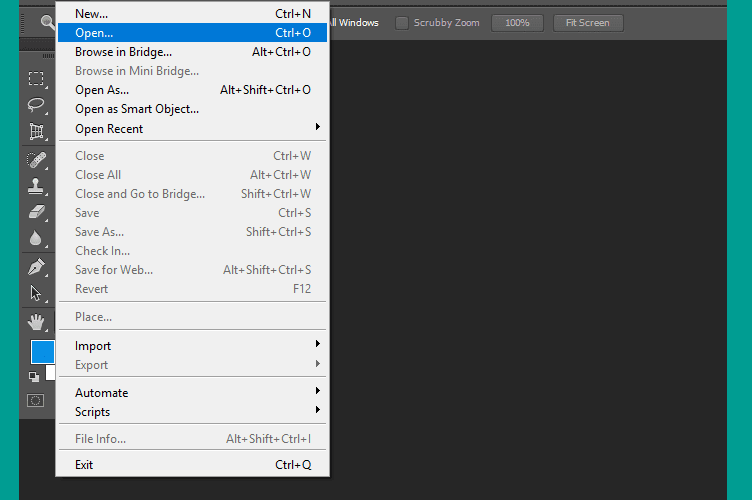Screen dimensions: 752x500
Task: Select the Lasso tool
Action: pyautogui.click(x=36, y=104)
